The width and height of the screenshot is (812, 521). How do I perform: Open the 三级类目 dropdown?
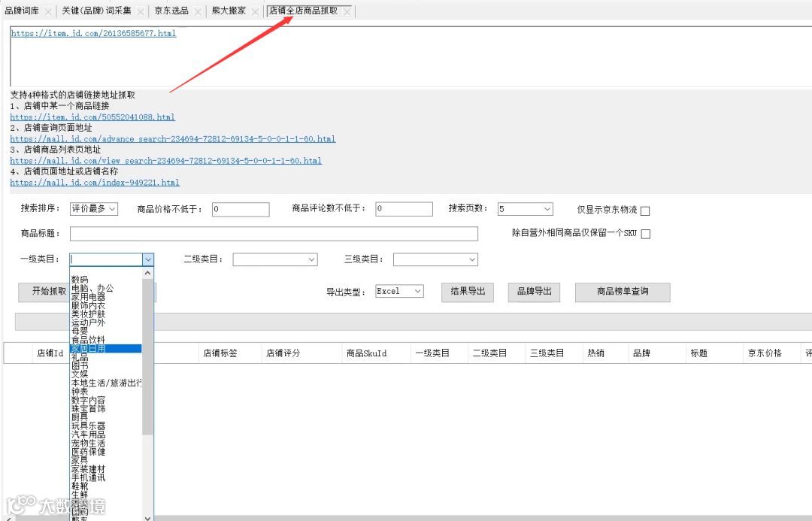pos(435,259)
